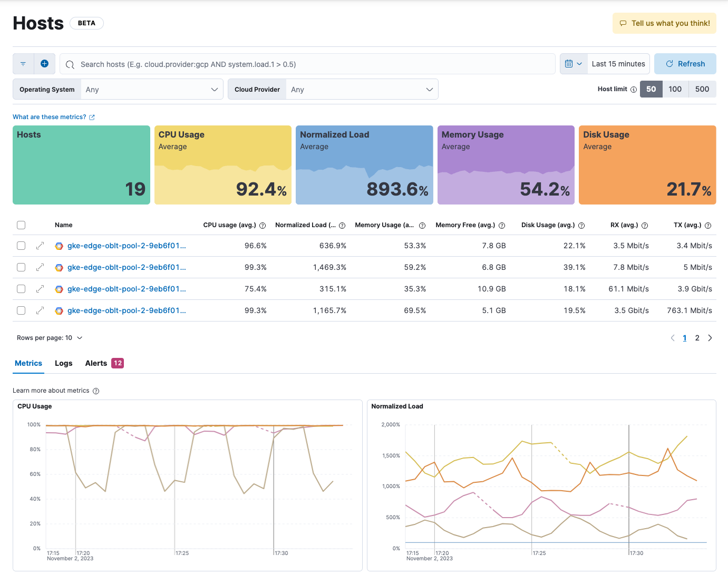Click the add filter plus icon
This screenshot has height=574, width=728.
(x=45, y=64)
